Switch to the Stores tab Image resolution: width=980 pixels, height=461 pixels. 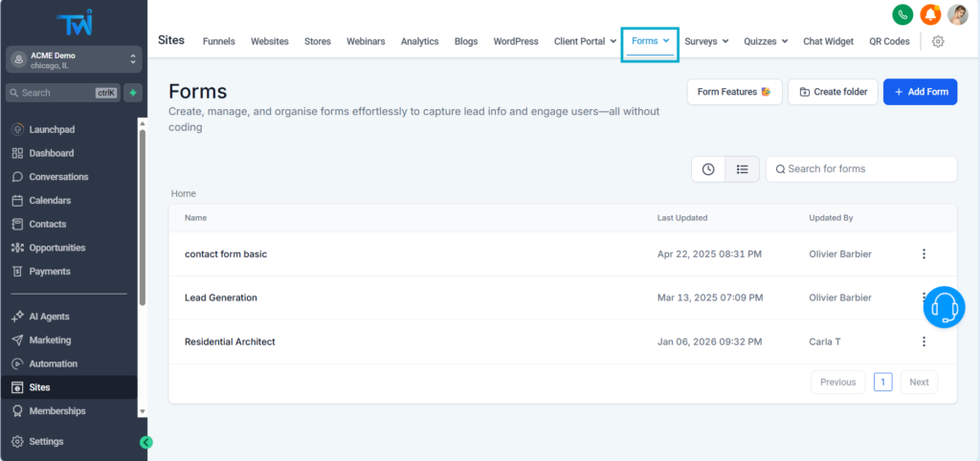(318, 41)
